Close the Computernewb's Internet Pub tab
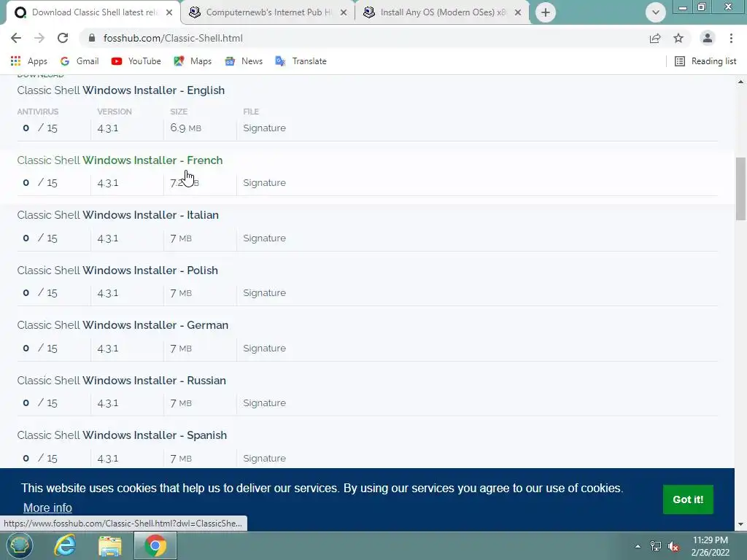The width and height of the screenshot is (747, 560). [x=344, y=12]
